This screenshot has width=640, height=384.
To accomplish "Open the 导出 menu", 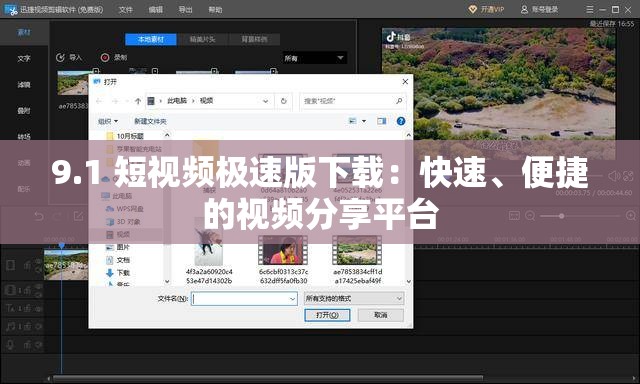I will click(185, 9).
